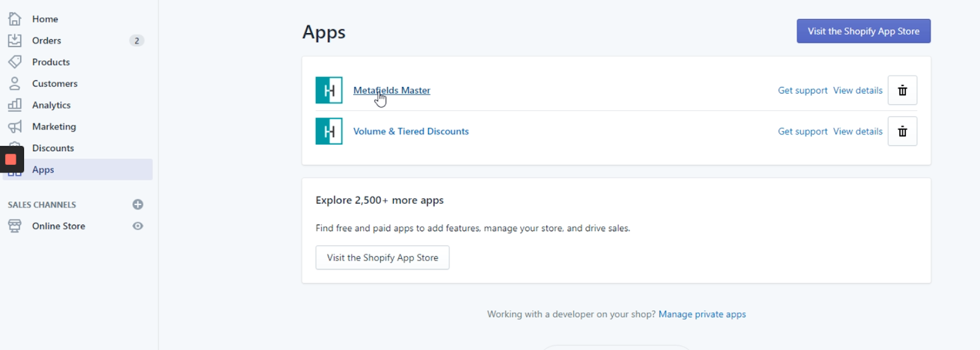Click the Orders inbox icon

point(15,40)
